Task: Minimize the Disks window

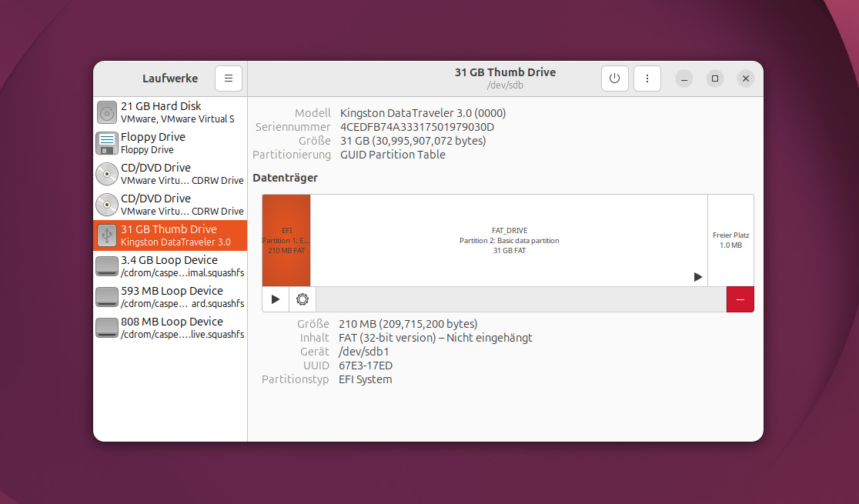Action: pyautogui.click(x=684, y=78)
